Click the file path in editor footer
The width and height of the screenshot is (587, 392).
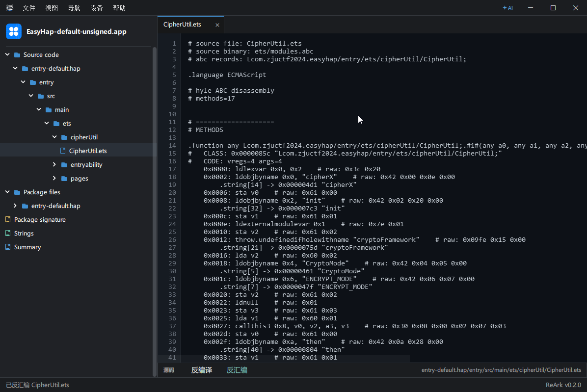pyautogui.click(x=501, y=370)
